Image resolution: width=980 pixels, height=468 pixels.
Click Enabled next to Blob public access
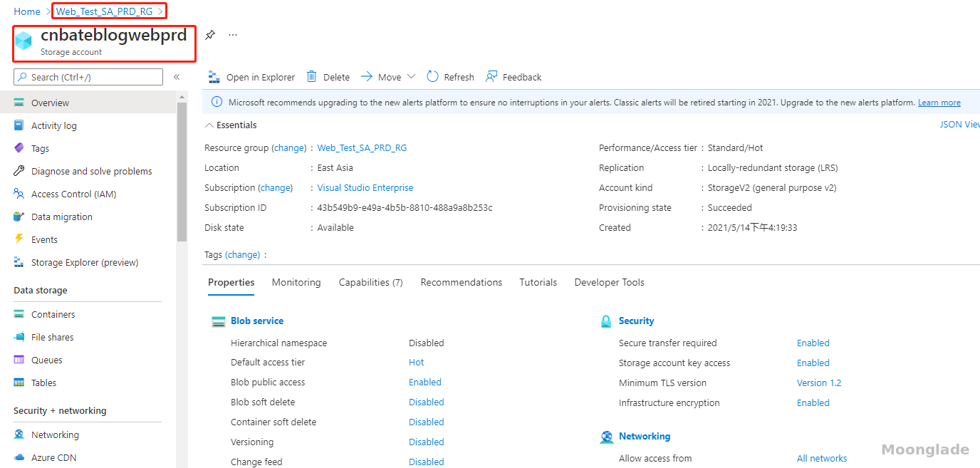click(x=425, y=383)
